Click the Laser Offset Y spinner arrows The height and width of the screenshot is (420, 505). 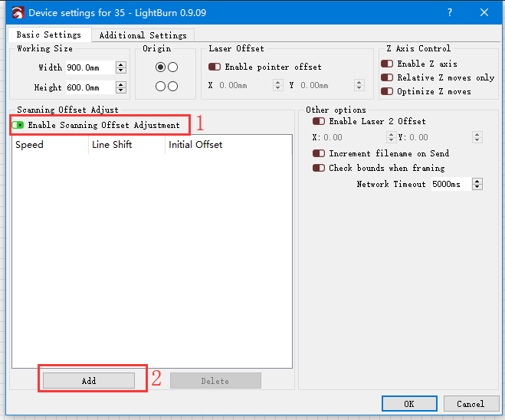(359, 85)
